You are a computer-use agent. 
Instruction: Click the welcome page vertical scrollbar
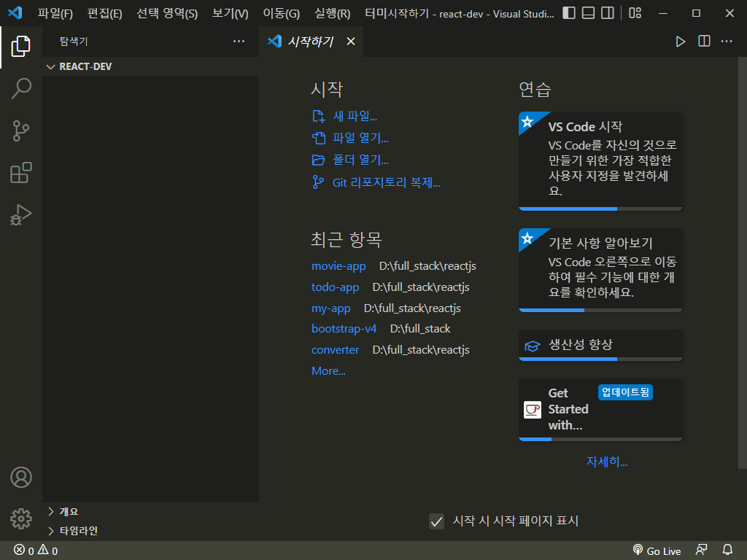tap(742, 262)
